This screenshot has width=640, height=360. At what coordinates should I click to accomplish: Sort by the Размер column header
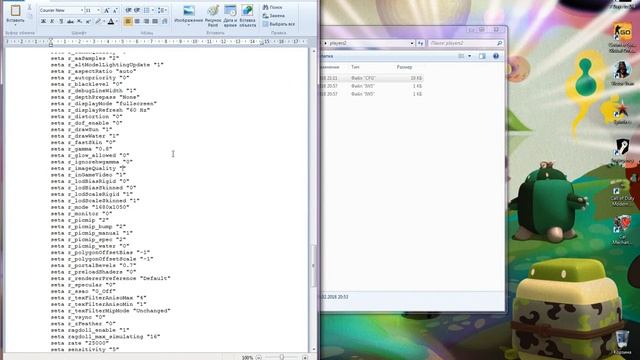[404, 67]
